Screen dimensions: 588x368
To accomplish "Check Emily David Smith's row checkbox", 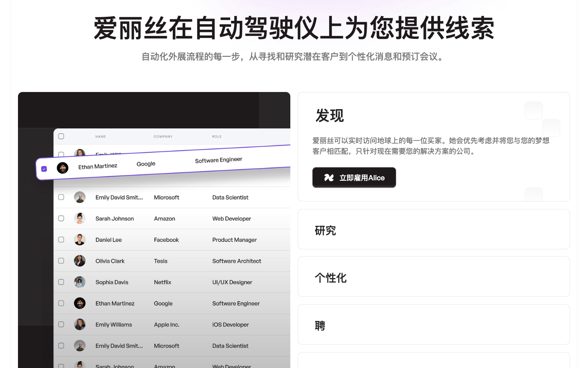I will [x=61, y=197].
